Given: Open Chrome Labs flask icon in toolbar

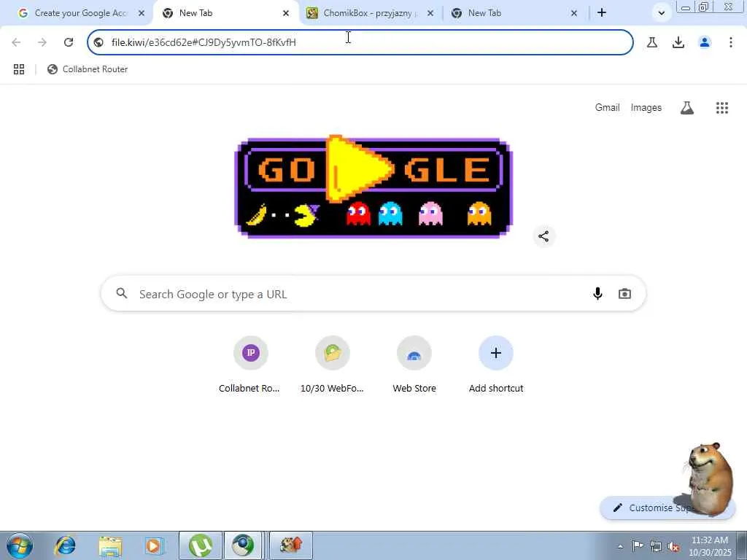Looking at the screenshot, I should (652, 42).
